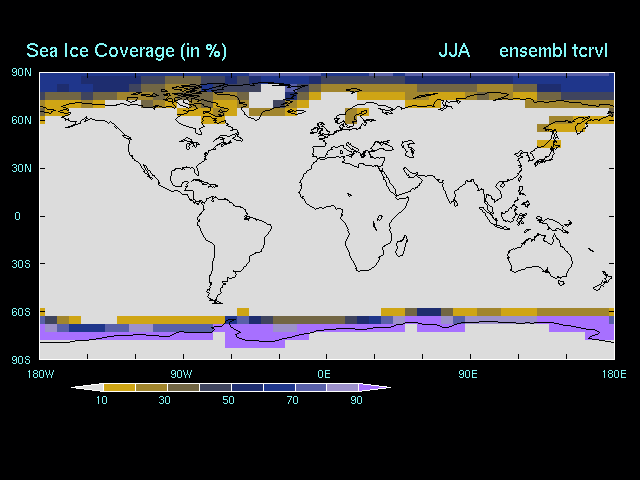Click the 'Sea Ice Coverage (in %)' title
Image resolution: width=640 pixels, height=480 pixels.
click(x=125, y=51)
